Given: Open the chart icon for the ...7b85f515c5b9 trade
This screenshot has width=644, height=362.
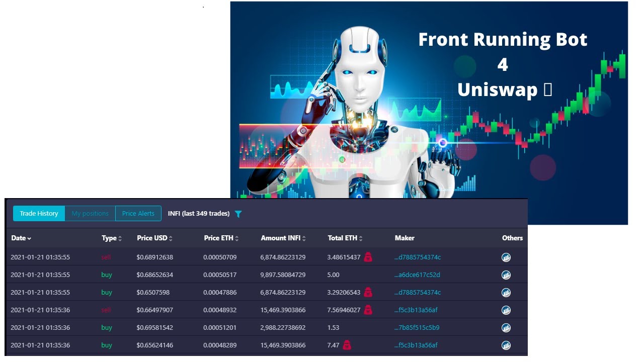Looking at the screenshot, I should pos(506,327).
